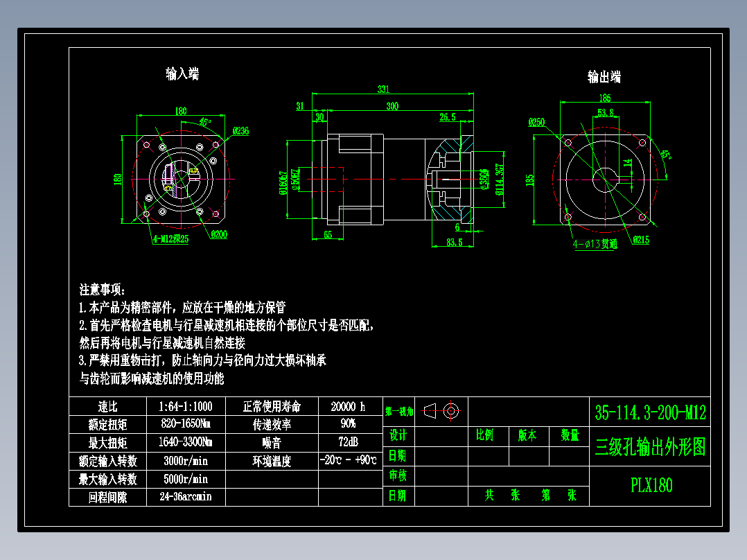Image resolution: width=747 pixels, height=560 pixels.
Task: Select the 噪音 72dB cell
Action: 347,443
